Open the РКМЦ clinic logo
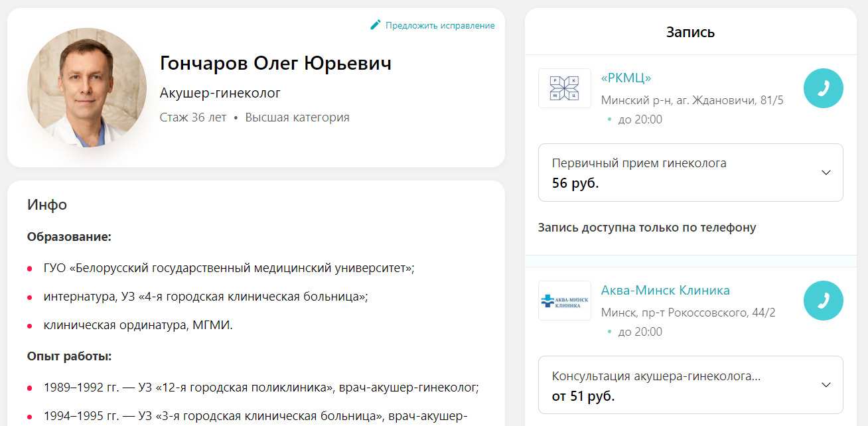This screenshot has height=426, width=868. (x=564, y=88)
